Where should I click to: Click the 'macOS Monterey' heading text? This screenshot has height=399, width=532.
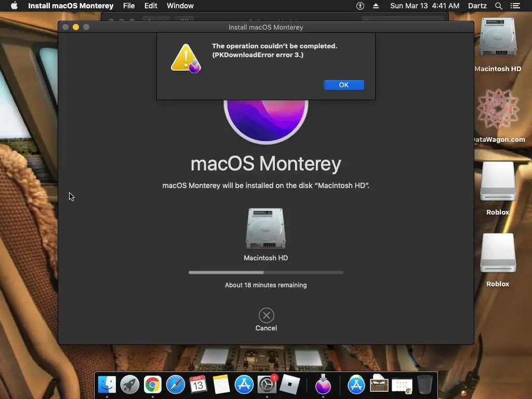tap(265, 164)
